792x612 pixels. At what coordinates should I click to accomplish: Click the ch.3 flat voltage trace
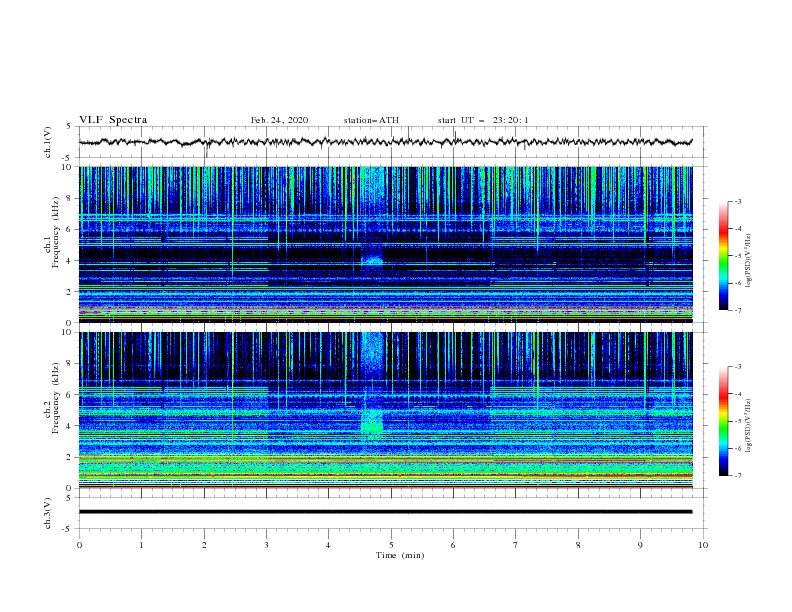tap(385, 512)
